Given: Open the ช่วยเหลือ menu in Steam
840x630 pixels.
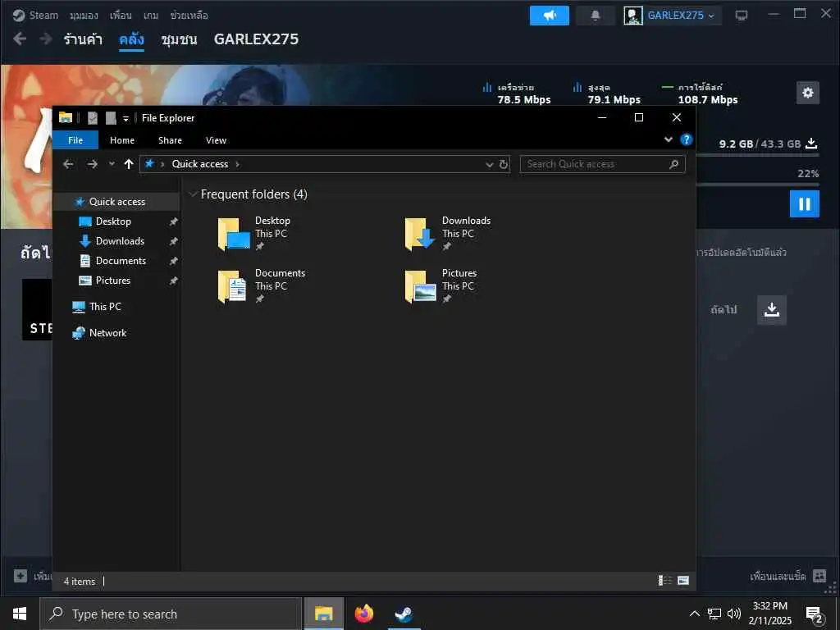Looking at the screenshot, I should pyautogui.click(x=189, y=15).
